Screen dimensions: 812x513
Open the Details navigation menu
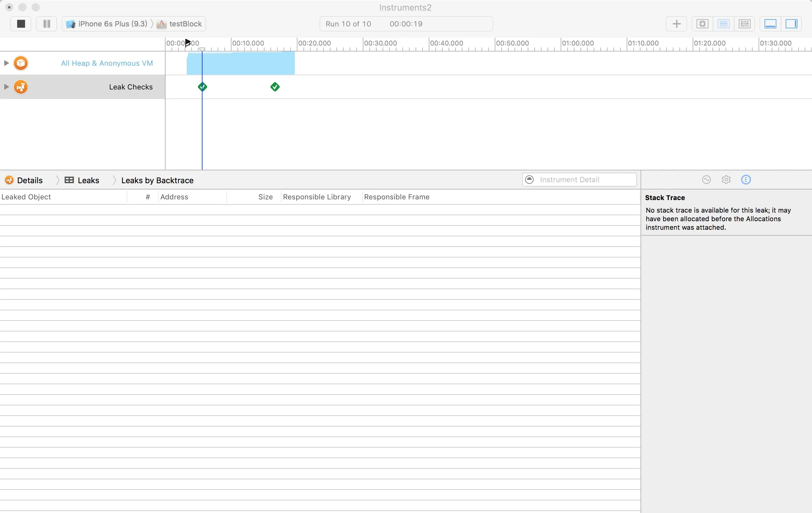click(30, 180)
